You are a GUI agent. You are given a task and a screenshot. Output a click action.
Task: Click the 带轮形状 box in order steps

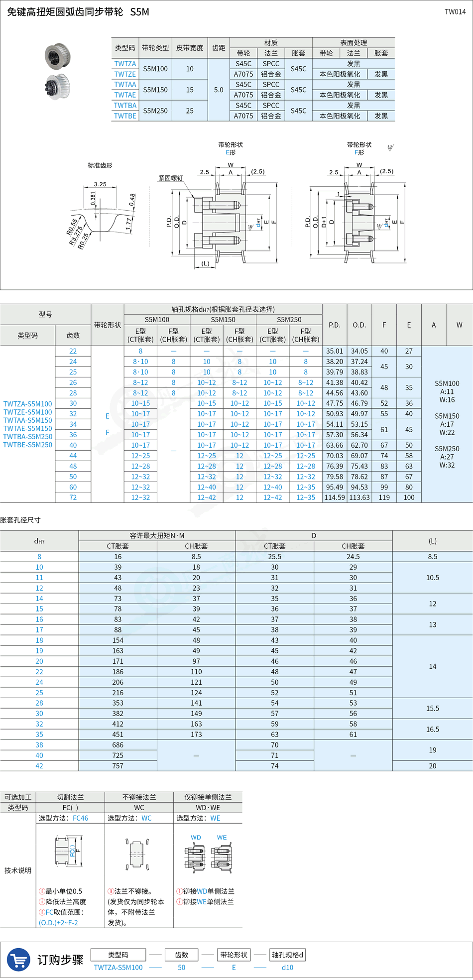pyautogui.click(x=234, y=955)
